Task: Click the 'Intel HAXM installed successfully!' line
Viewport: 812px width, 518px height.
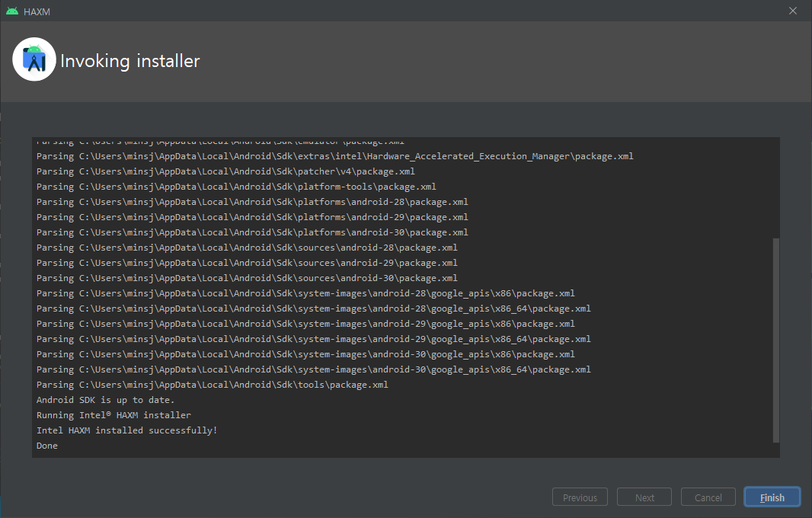Action: 127,430
